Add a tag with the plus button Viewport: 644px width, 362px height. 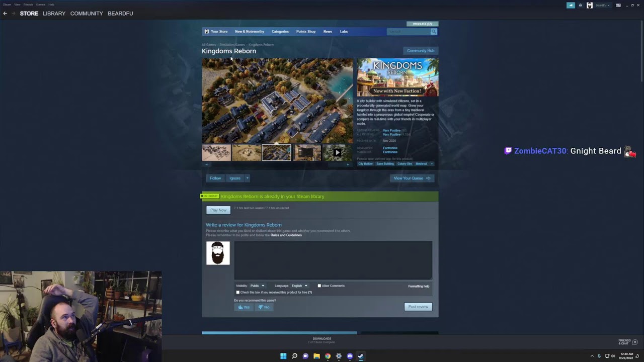[432, 163]
